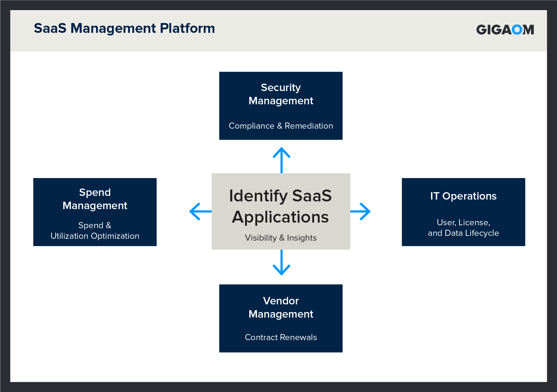Viewport: 557px width, 392px height.
Task: Click the IT Operations heading text
Action: pos(463,196)
